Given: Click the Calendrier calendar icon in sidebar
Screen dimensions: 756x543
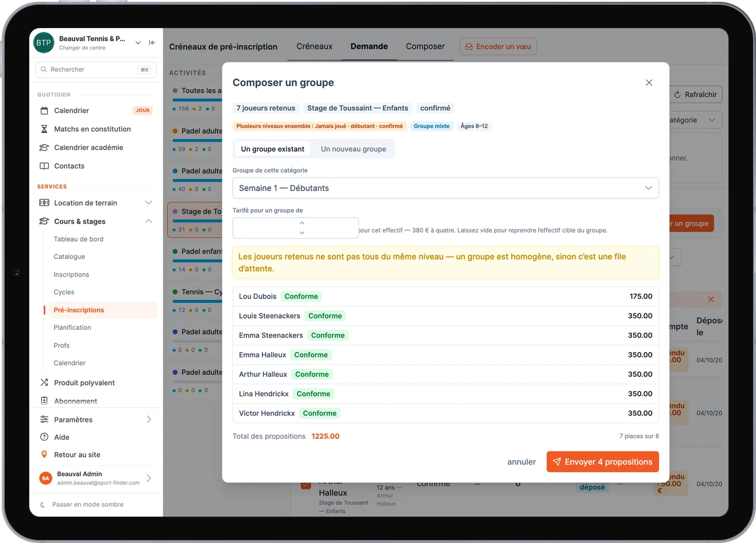Looking at the screenshot, I should coord(44,111).
